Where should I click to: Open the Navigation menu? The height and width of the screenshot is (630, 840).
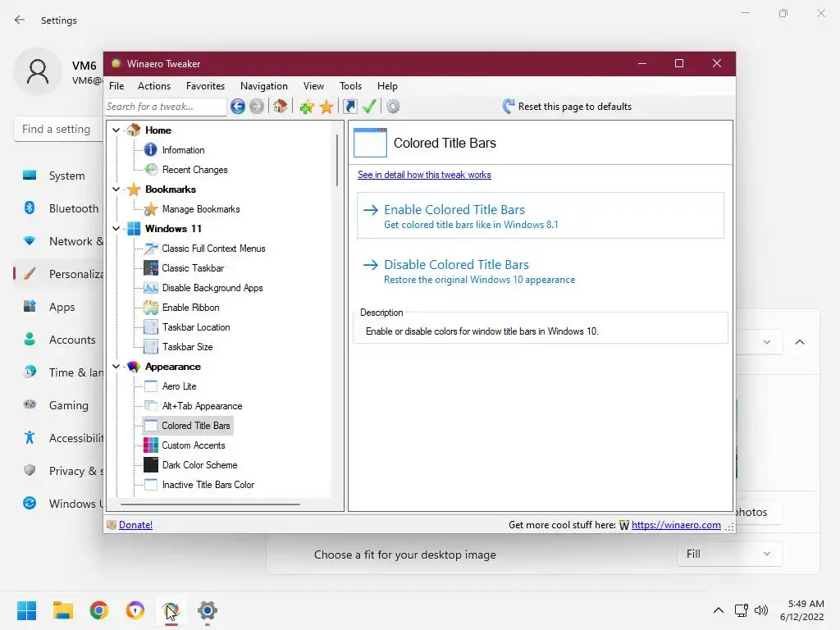pyautogui.click(x=263, y=85)
